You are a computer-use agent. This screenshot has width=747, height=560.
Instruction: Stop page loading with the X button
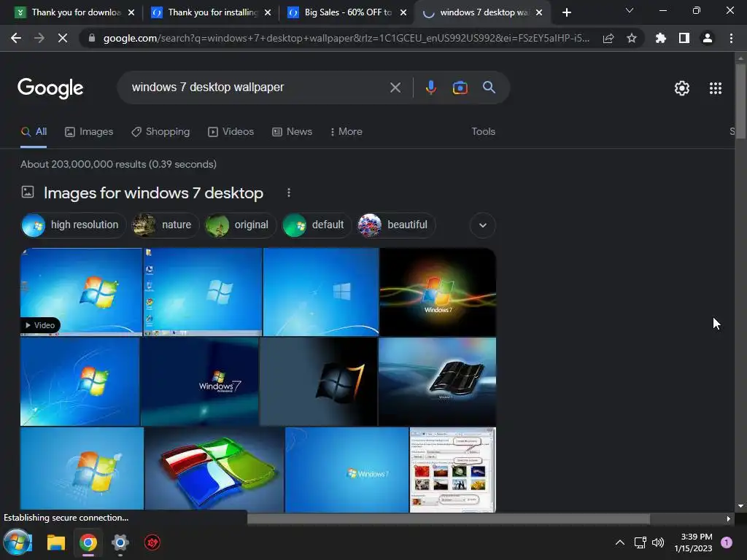(63, 38)
